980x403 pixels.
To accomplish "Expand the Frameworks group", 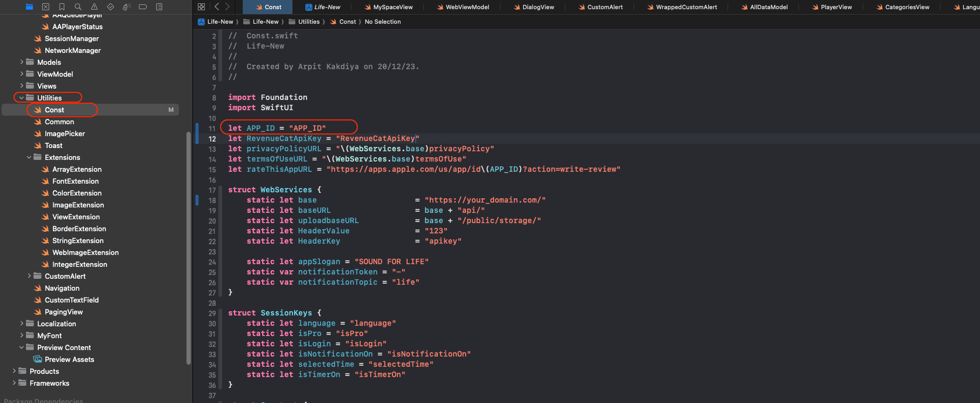I will coord(14,383).
